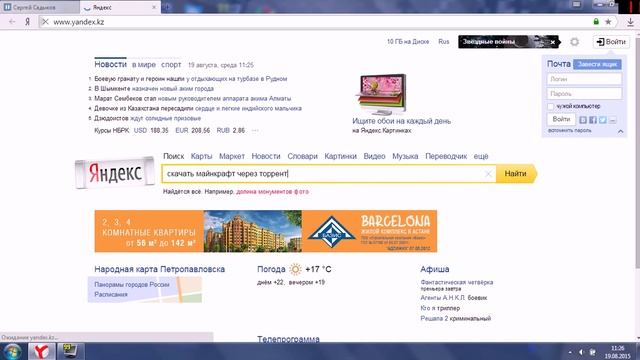The image size is (640, 360).
Task: Select the Яндекс browser tab
Action: (120, 7)
